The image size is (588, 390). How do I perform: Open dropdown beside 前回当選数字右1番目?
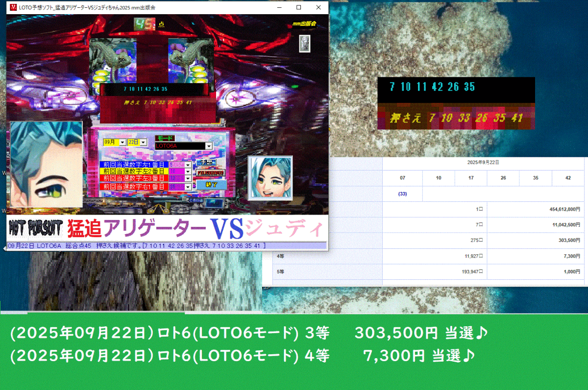[188, 187]
